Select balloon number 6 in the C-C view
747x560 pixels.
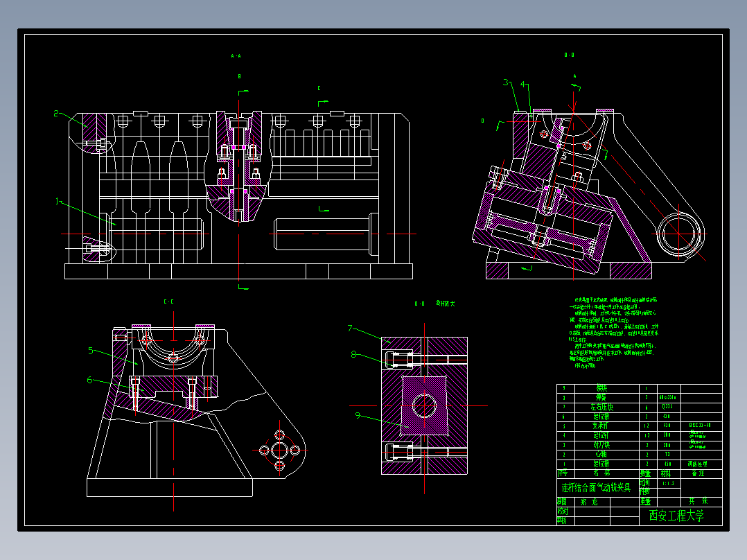[89, 380]
